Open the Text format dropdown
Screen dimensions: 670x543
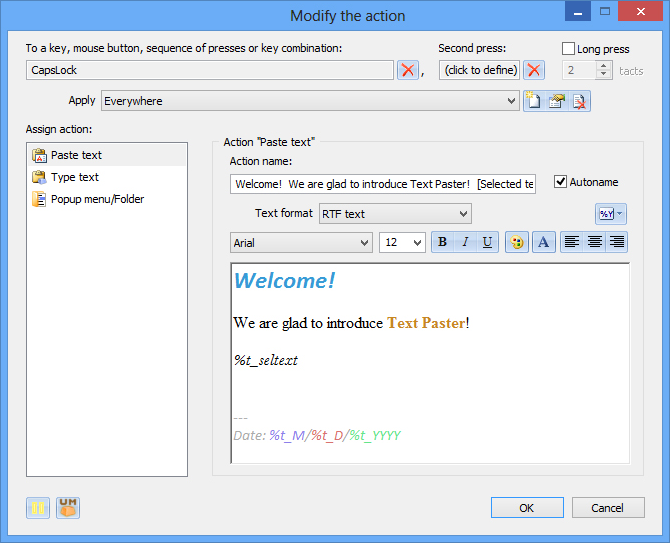point(395,214)
